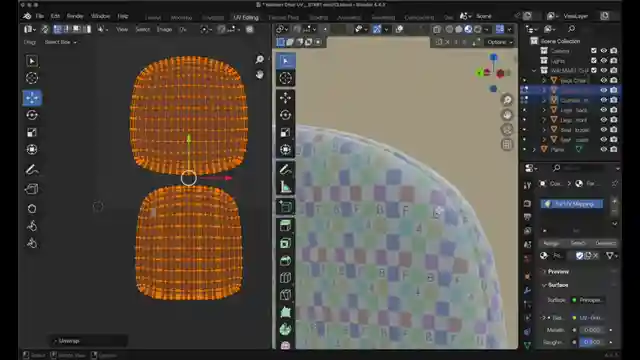Select the Scale tool in UV editor toolbar
The height and width of the screenshot is (360, 640).
coord(32,132)
